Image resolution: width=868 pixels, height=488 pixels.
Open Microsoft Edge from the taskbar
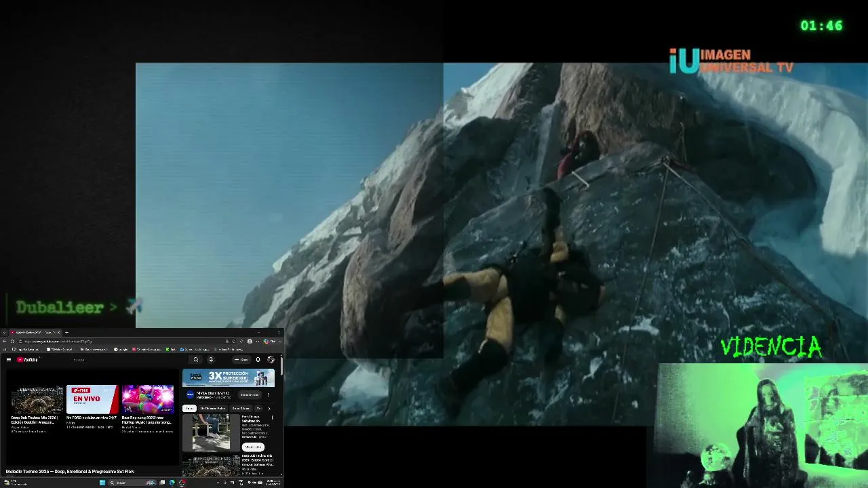click(x=172, y=483)
